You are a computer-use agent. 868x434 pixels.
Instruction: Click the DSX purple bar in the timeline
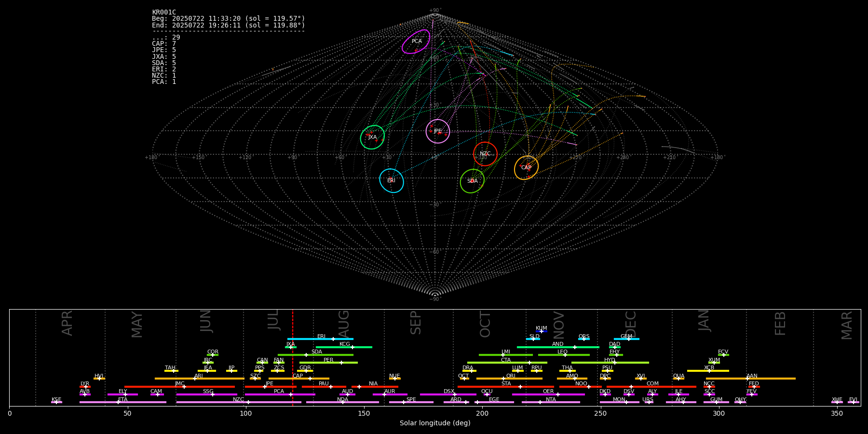coord(448,394)
